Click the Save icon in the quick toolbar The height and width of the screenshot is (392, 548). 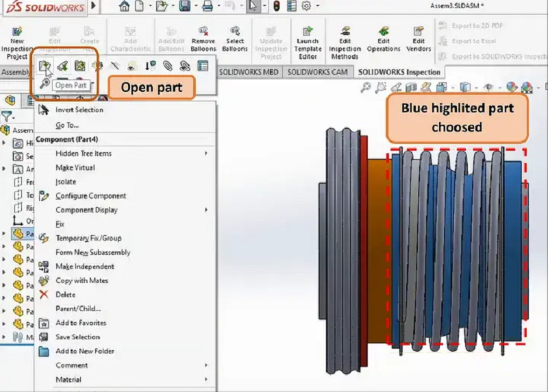(184, 6)
